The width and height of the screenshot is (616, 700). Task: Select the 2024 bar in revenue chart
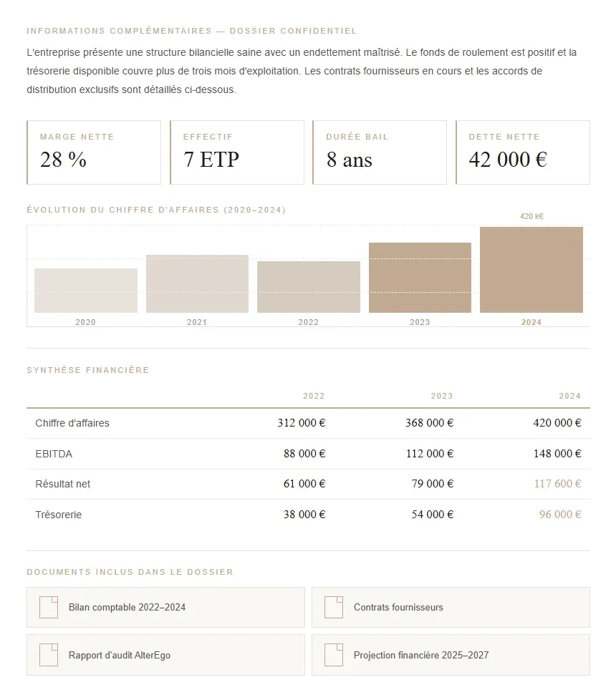tap(531, 270)
